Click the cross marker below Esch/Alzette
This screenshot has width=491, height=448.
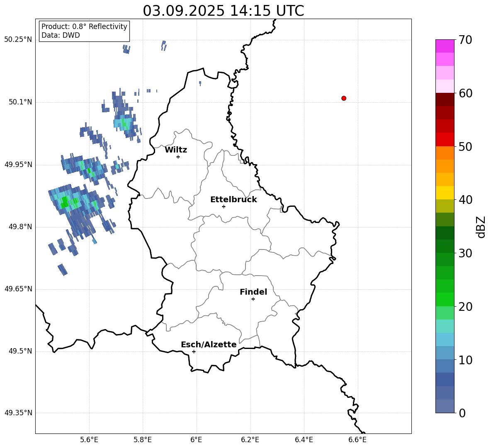pyautogui.click(x=194, y=351)
